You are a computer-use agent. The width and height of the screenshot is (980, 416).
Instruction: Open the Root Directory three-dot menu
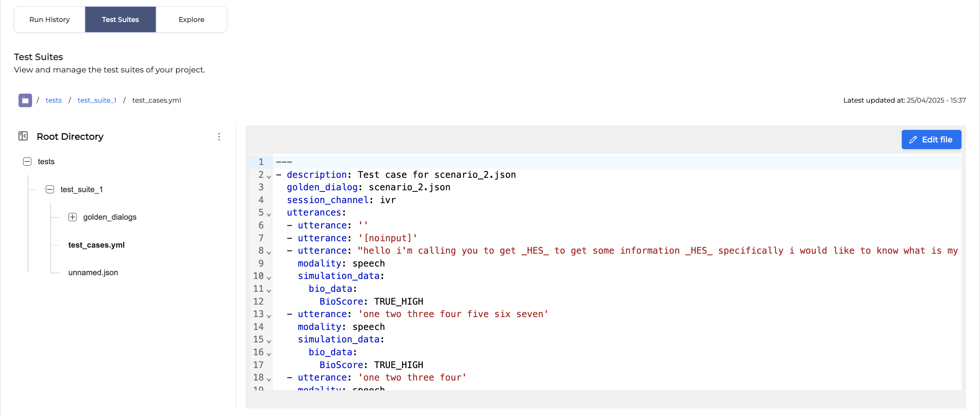pyautogui.click(x=219, y=137)
